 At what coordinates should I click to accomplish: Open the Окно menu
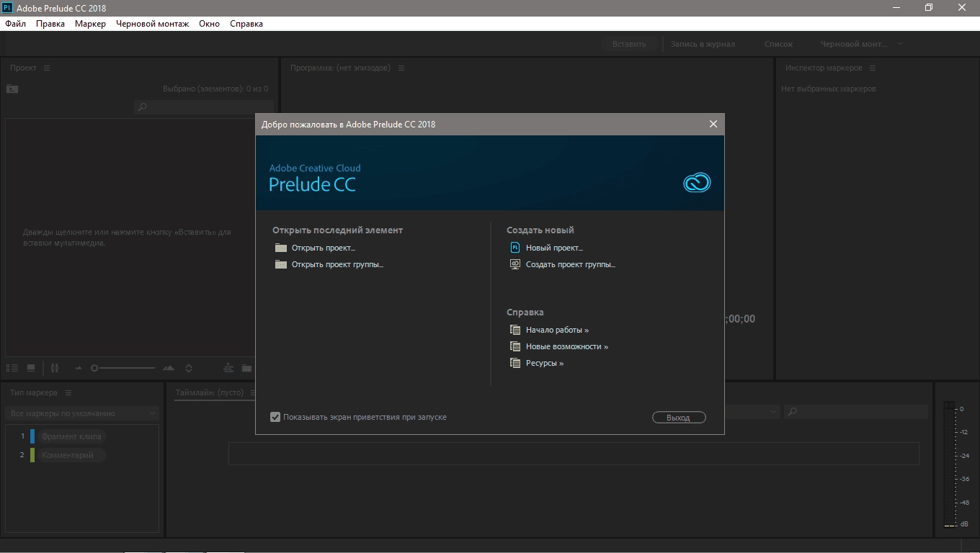click(x=210, y=24)
